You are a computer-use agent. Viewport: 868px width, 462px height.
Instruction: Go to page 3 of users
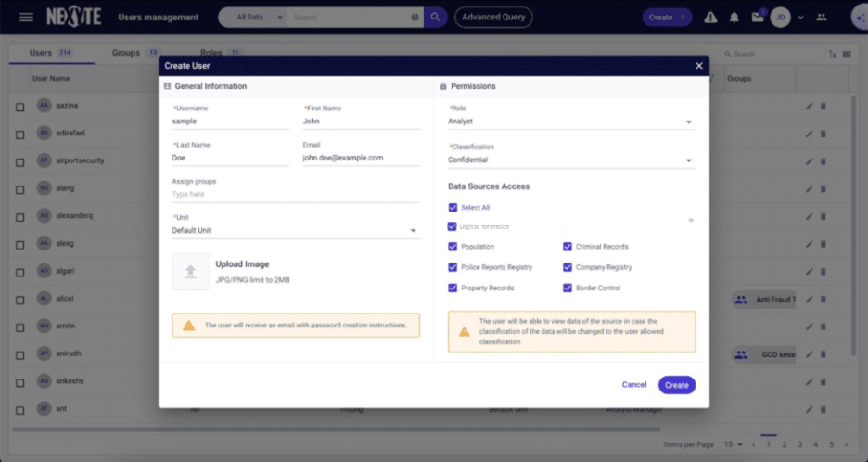[x=800, y=444]
